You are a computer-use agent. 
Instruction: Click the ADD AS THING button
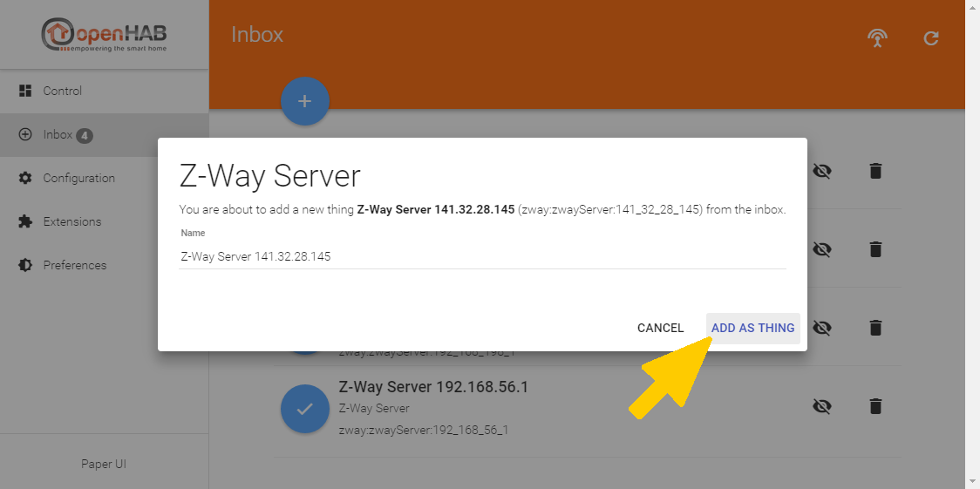pyautogui.click(x=752, y=328)
